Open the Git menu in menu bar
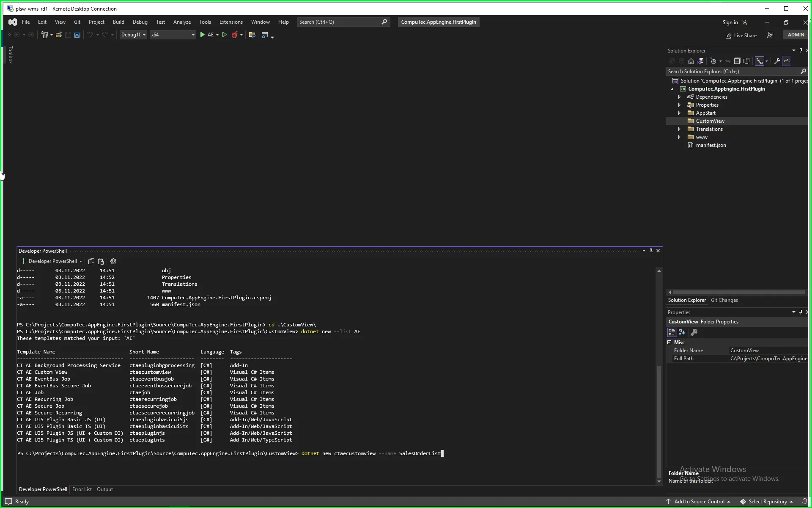The image size is (812, 508). (77, 22)
